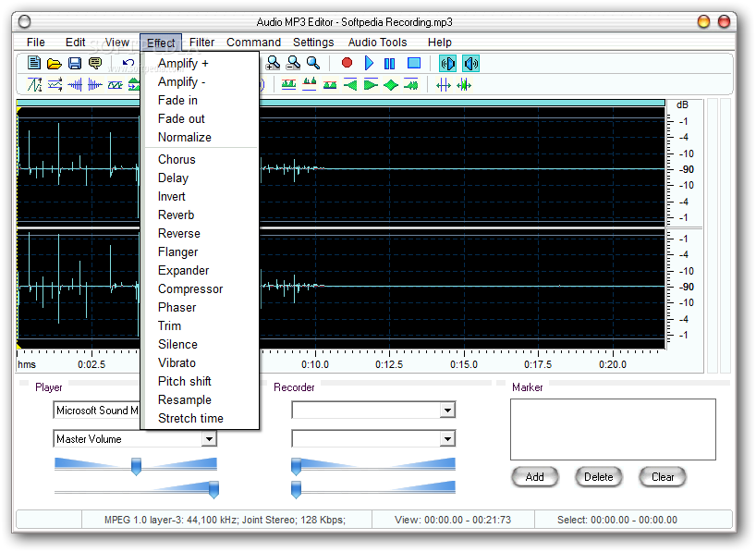Open the Filter menu
The height and width of the screenshot is (552, 756).
click(201, 43)
